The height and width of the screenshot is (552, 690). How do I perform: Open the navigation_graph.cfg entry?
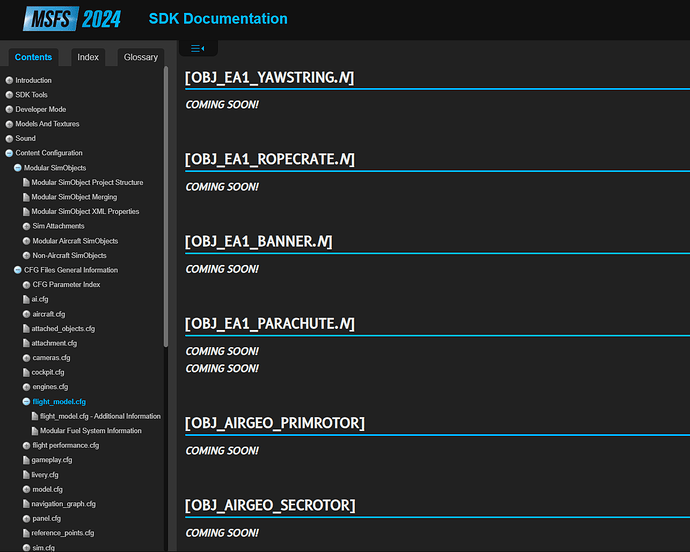click(x=63, y=504)
